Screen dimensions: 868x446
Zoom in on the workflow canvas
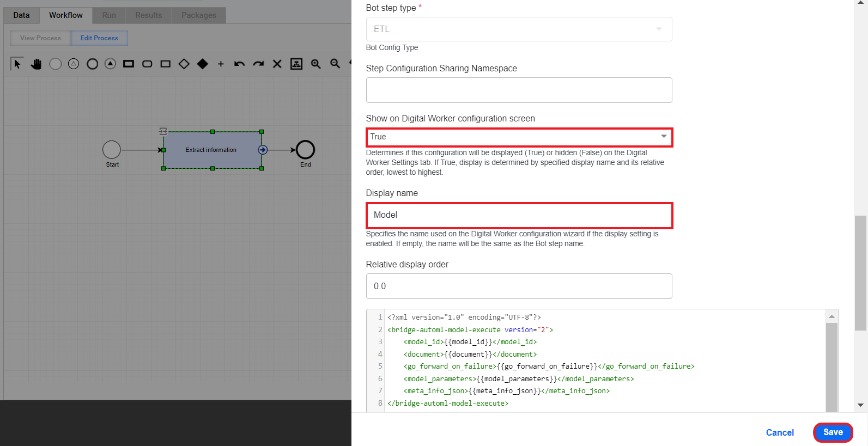315,64
